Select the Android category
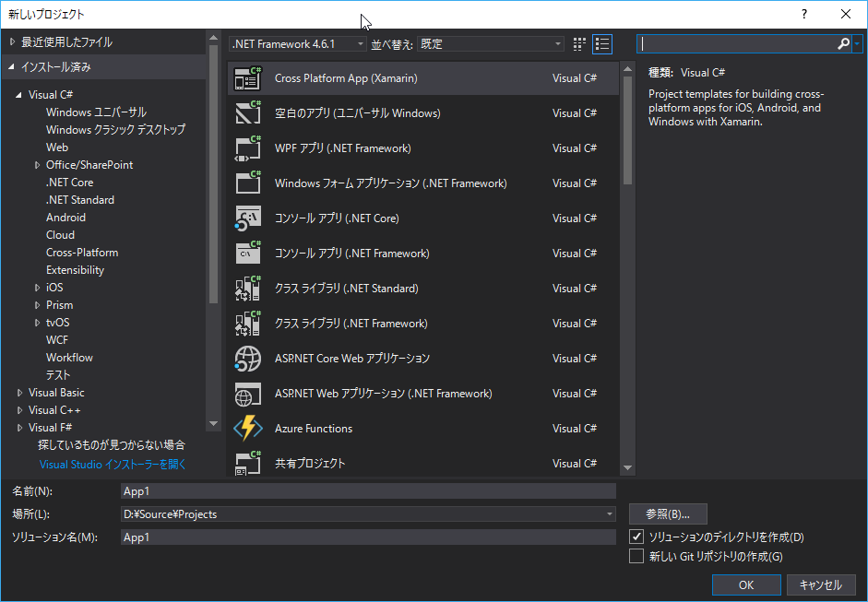The height and width of the screenshot is (602, 868). click(65, 218)
